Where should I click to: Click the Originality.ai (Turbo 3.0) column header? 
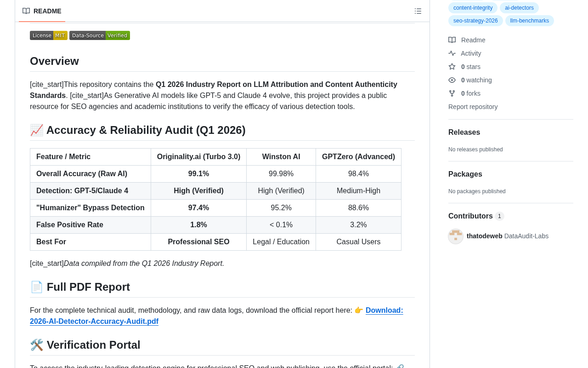click(198, 157)
